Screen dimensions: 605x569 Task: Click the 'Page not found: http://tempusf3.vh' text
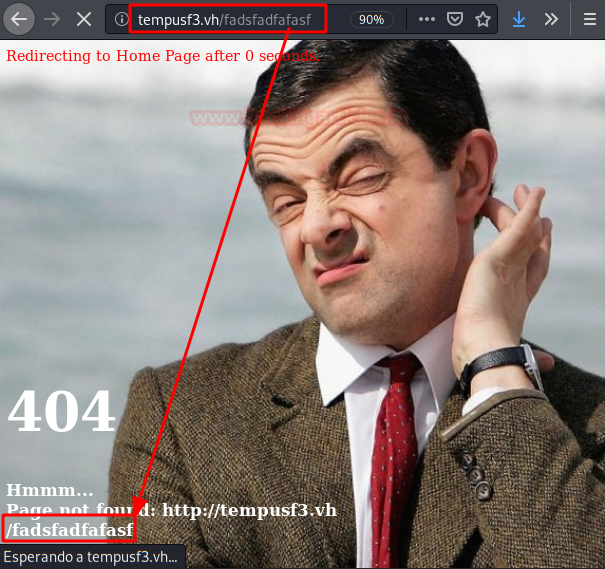click(172, 510)
